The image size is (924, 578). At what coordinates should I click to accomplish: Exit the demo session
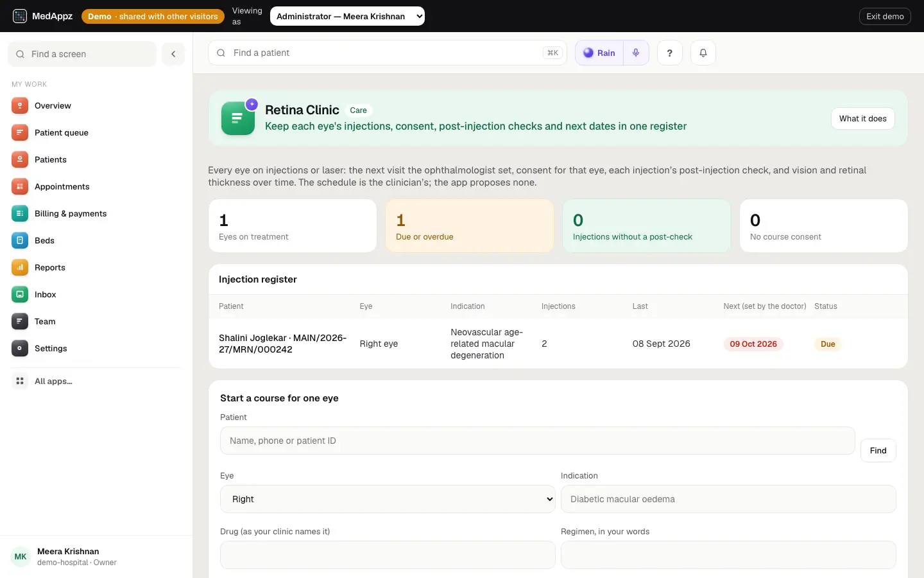[x=885, y=16]
